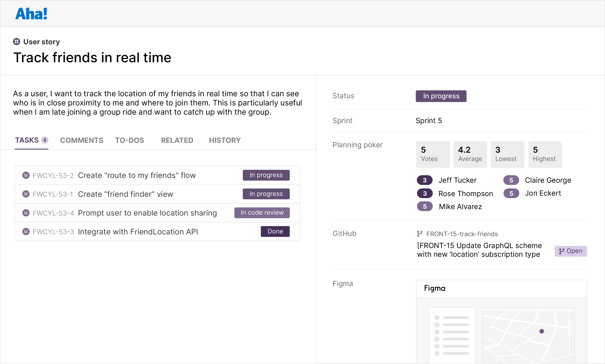Click the Aha! logo
The width and height of the screenshot is (605, 364).
31,13
